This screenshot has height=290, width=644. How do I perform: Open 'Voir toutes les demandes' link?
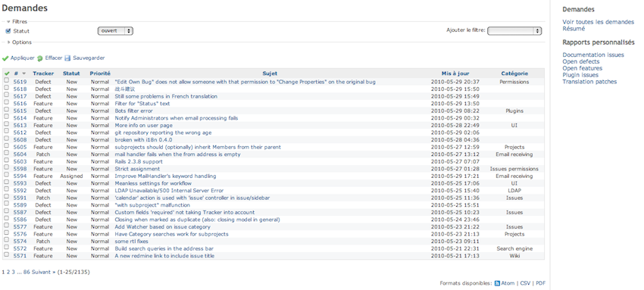[x=598, y=22]
